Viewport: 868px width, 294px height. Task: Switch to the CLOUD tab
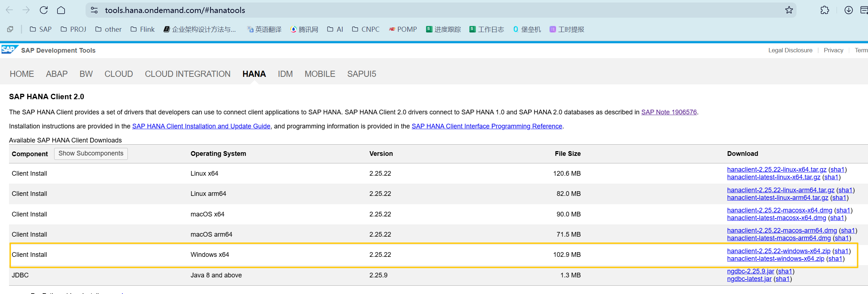point(119,74)
